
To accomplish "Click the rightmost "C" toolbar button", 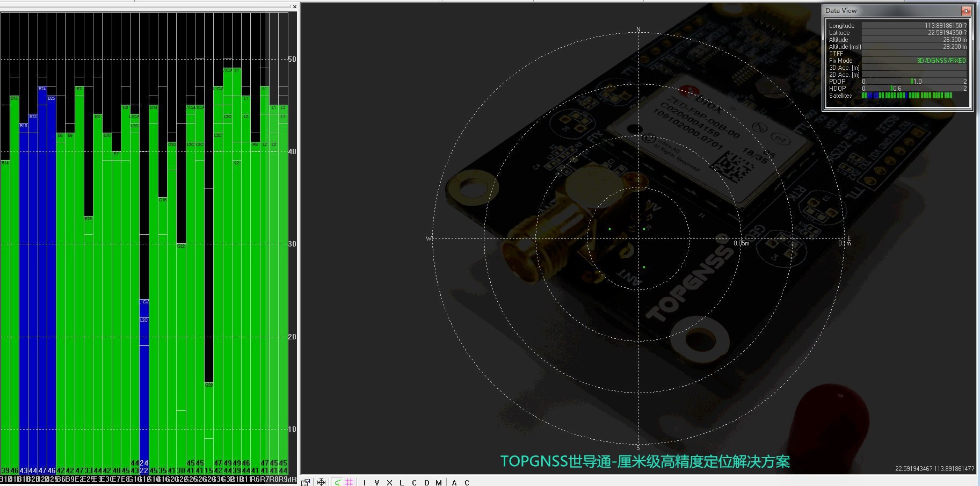I will pos(467,482).
